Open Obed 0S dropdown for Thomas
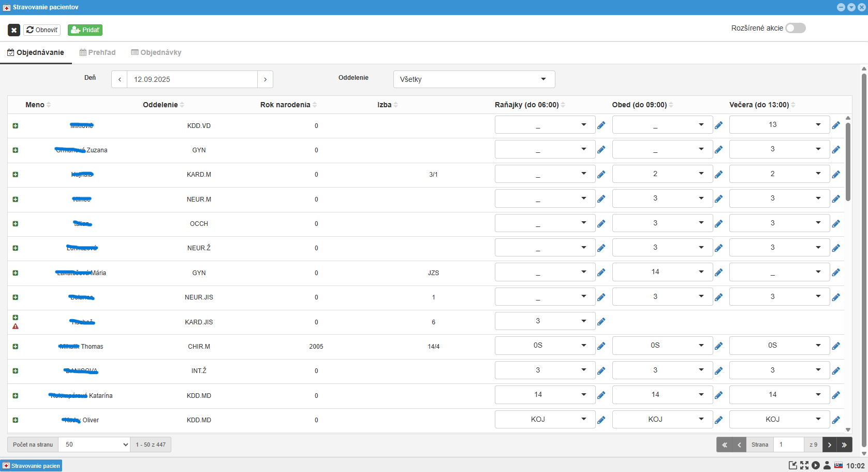The height and width of the screenshot is (472, 868). tap(662, 345)
